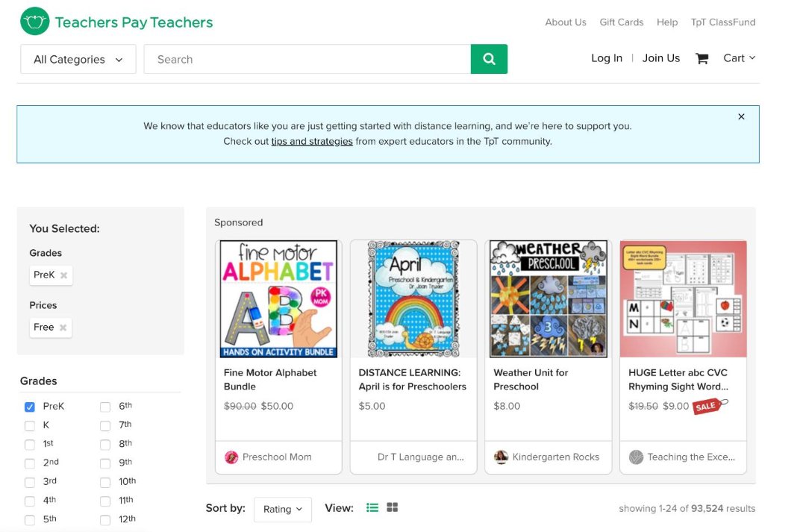Click the Preschool Mom seller avatar
Image resolution: width=806 pixels, height=532 pixels.
(x=231, y=457)
